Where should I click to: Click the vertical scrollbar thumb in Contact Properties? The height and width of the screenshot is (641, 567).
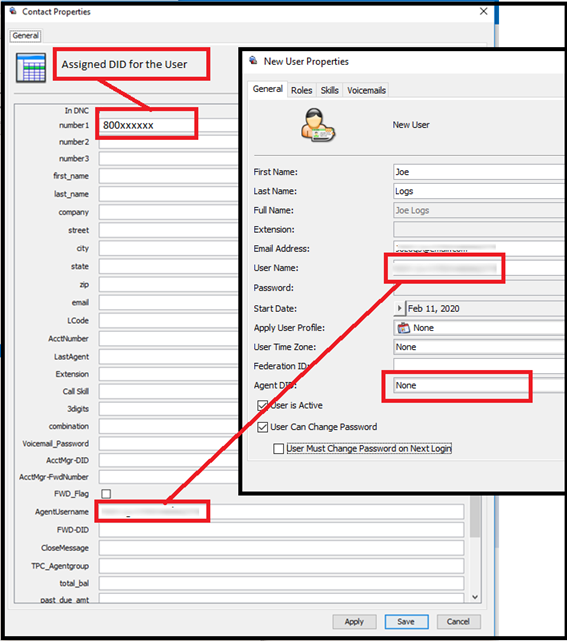(475, 517)
